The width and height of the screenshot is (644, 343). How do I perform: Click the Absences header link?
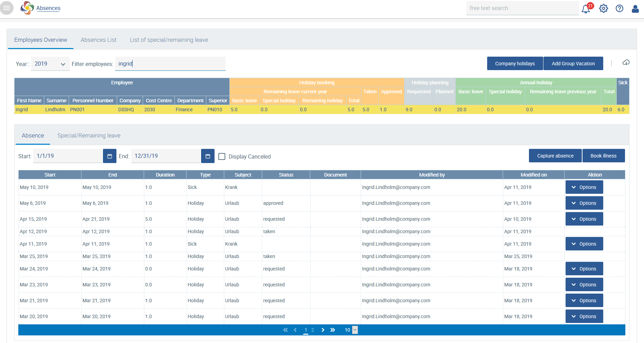click(x=48, y=8)
